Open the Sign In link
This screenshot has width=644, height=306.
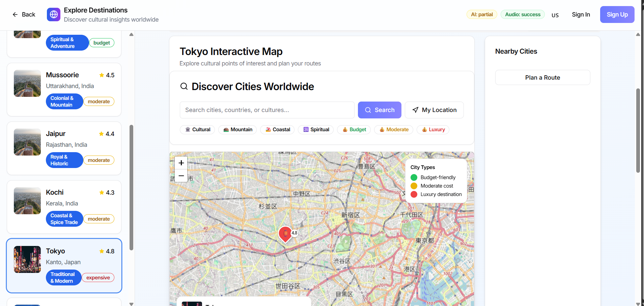581,15
